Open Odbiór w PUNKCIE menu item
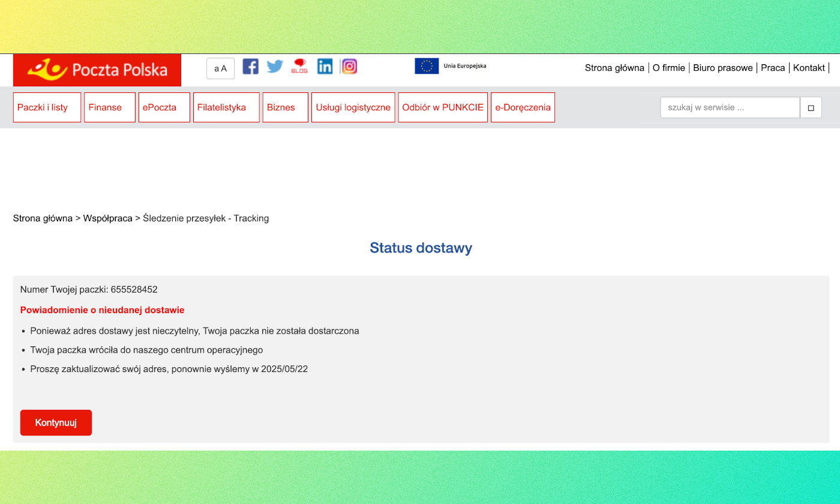The image size is (840, 504). pyautogui.click(x=443, y=107)
